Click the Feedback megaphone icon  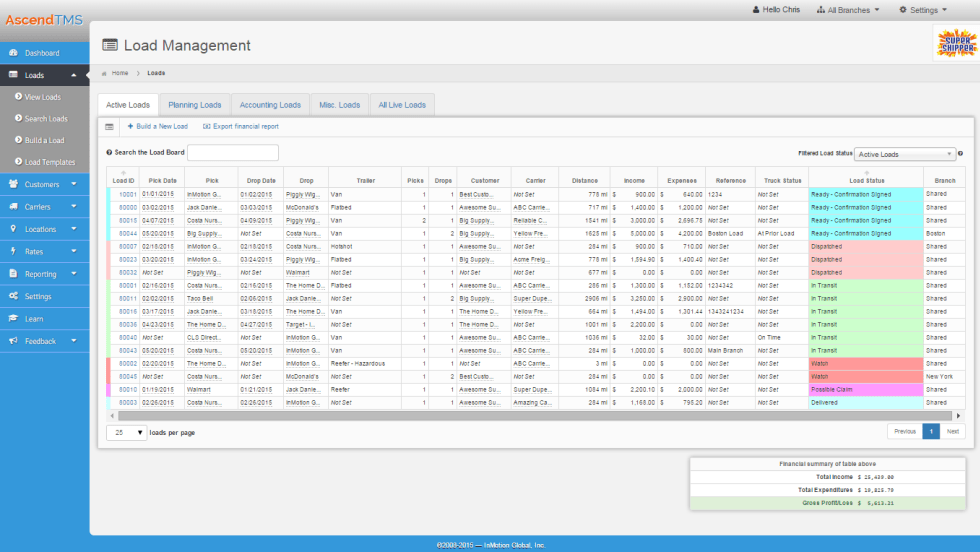click(x=13, y=341)
